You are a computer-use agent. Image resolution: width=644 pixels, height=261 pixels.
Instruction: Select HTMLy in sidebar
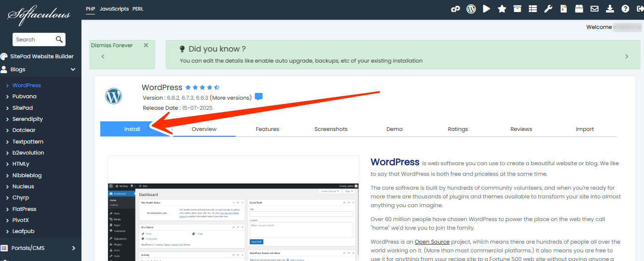21,164
